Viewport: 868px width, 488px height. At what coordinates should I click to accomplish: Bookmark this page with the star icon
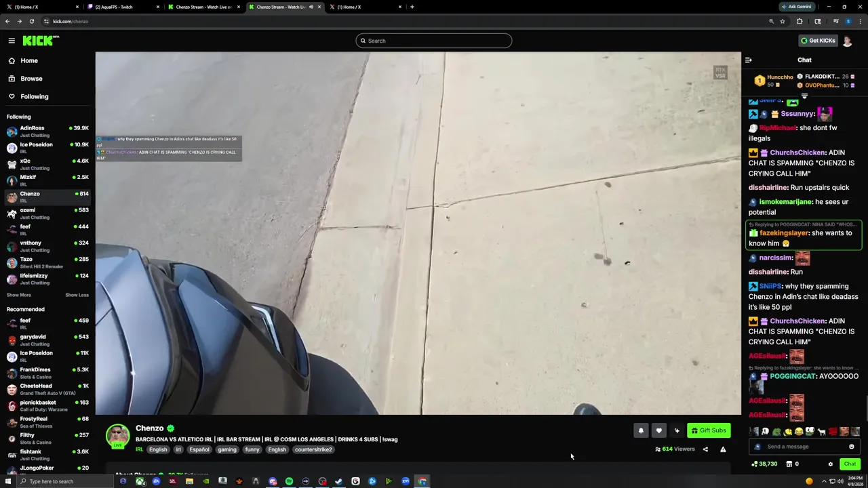[782, 21]
